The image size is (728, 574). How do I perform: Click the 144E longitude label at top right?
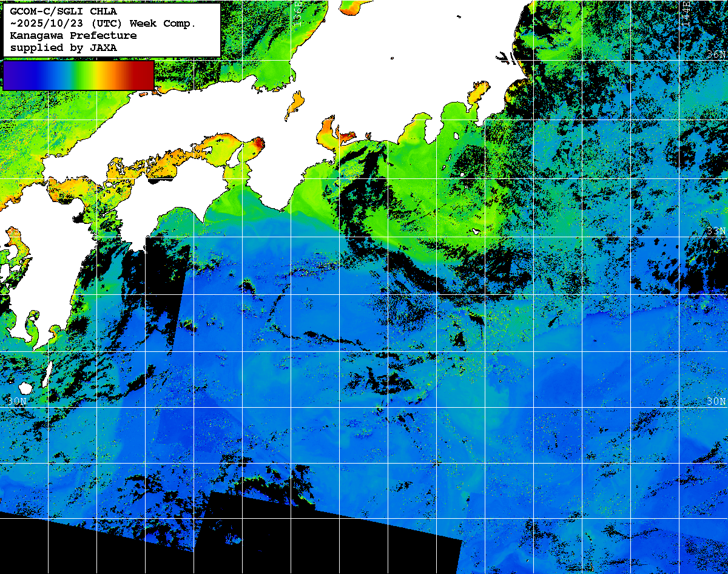[x=686, y=12]
